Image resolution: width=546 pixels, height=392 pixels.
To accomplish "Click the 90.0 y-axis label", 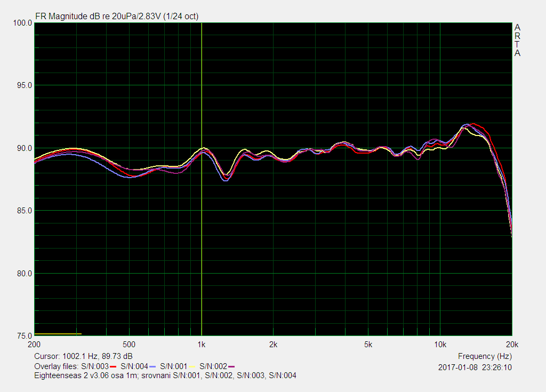I will (x=24, y=148).
